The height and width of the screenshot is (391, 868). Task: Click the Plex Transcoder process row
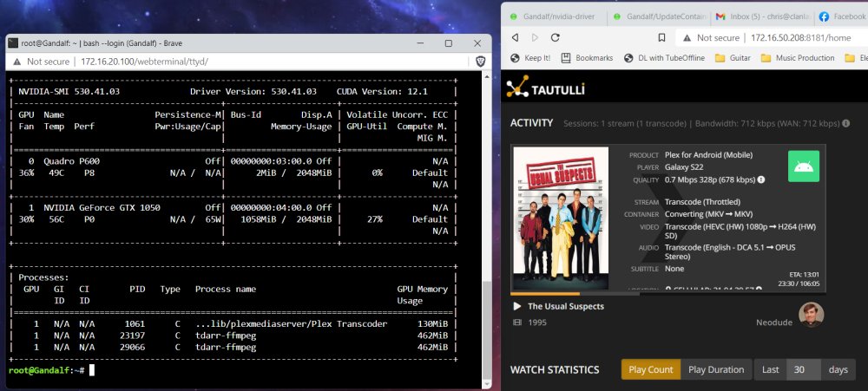[x=233, y=324]
